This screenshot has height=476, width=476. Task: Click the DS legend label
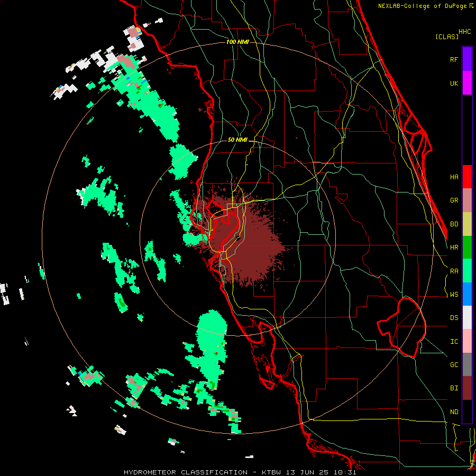454,318
